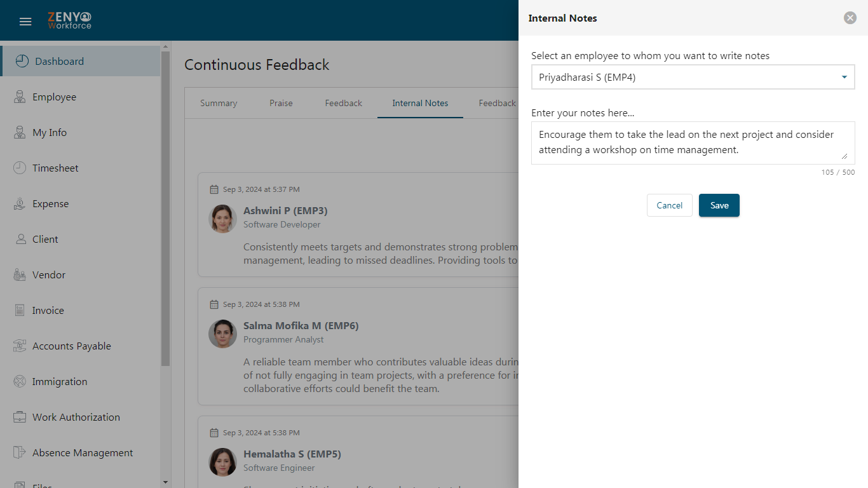The width and height of the screenshot is (868, 488).
Task: Click the sidebar scroll-up arrow
Action: (166, 46)
